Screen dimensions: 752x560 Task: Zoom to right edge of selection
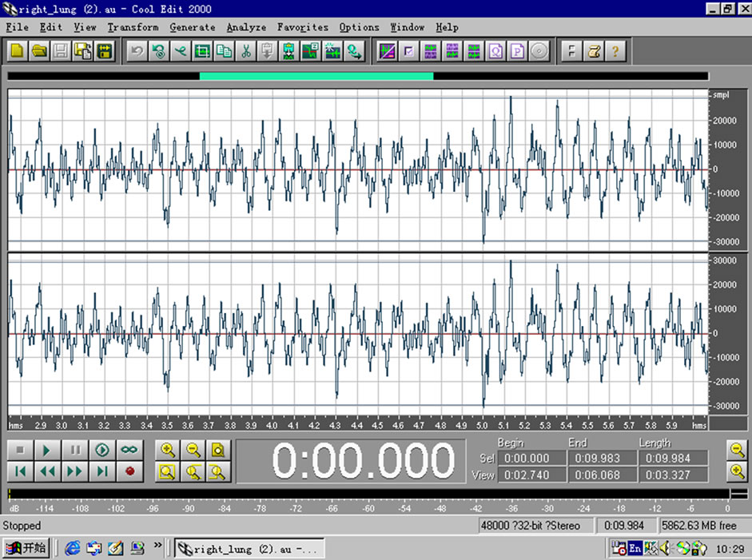(218, 472)
